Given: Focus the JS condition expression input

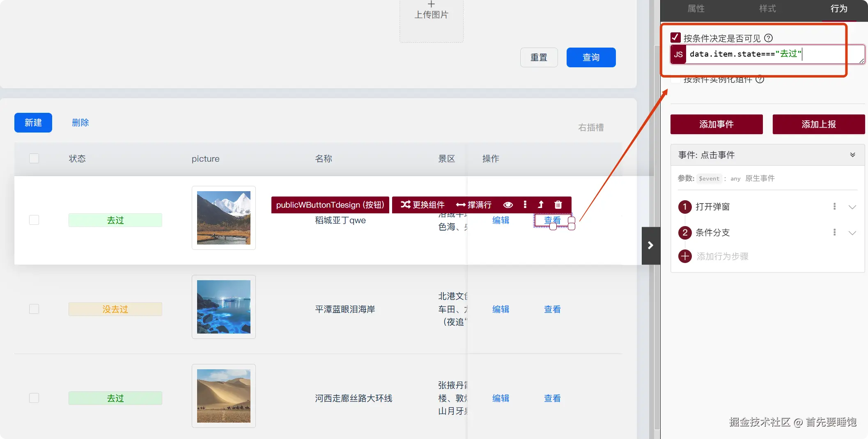Looking at the screenshot, I should click(775, 54).
